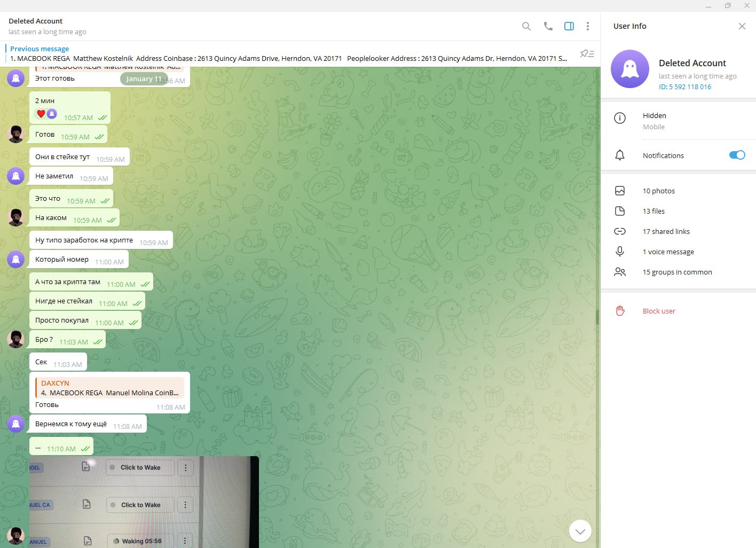Minimize the Telegram window
Image resolution: width=756 pixels, height=548 pixels.
708,6
